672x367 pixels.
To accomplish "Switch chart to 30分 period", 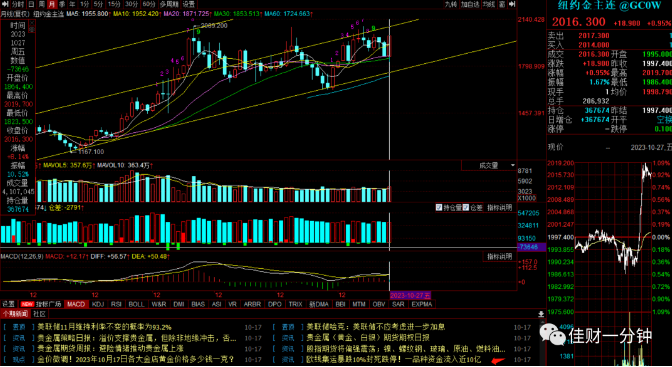I will [132, 4].
